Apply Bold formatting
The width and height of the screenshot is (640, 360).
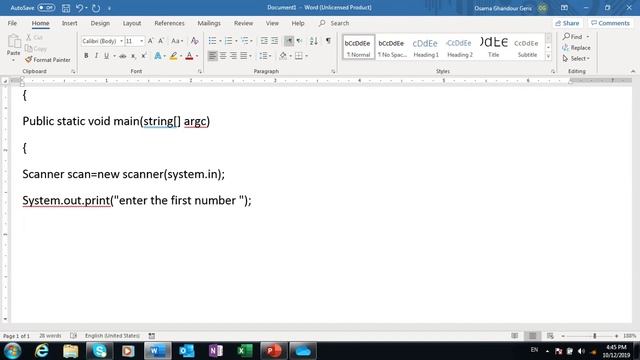point(86,56)
